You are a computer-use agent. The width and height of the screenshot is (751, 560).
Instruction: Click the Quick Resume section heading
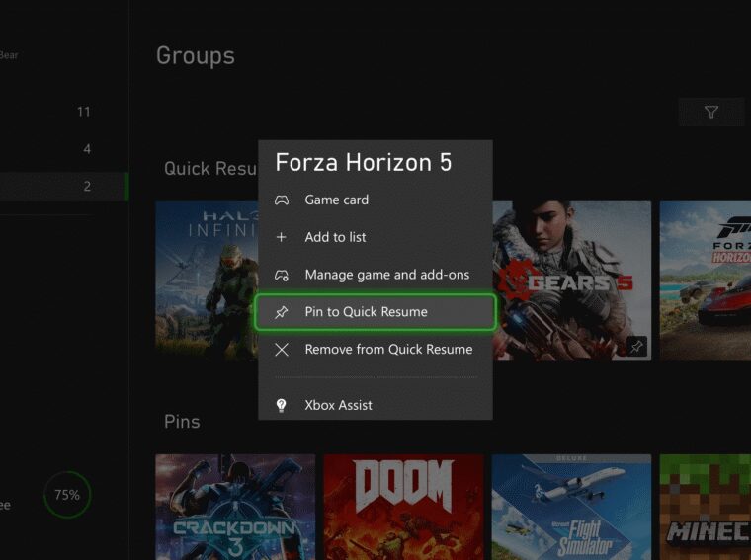tap(210, 169)
